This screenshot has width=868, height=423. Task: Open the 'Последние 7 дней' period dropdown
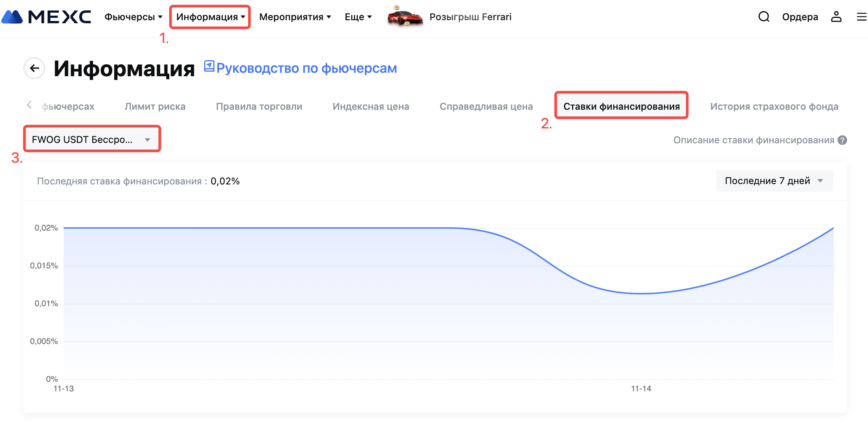pyautogui.click(x=774, y=181)
